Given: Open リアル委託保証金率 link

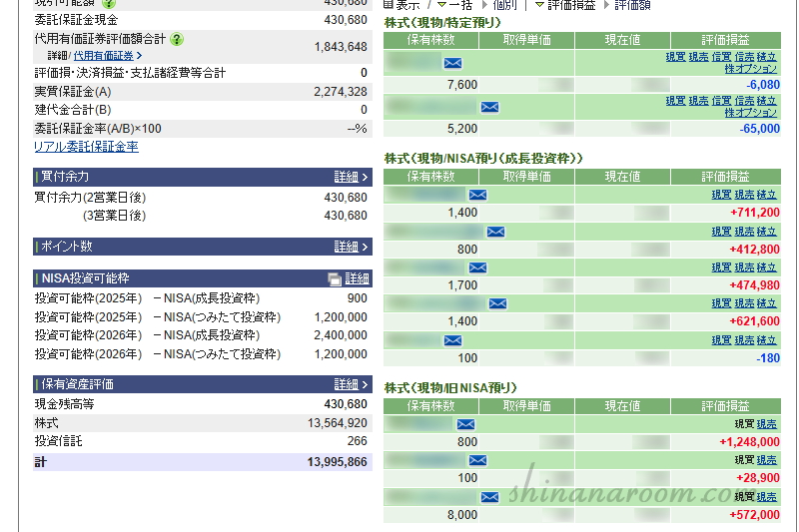Looking at the screenshot, I should (86, 147).
